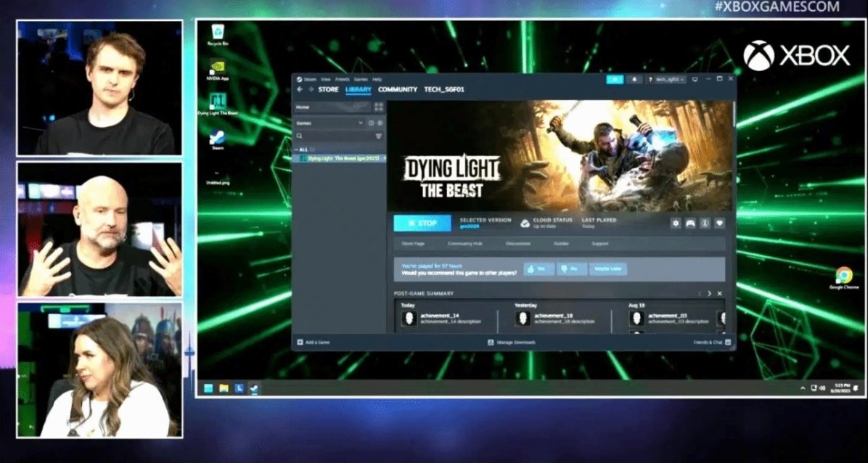The width and height of the screenshot is (868, 463).
Task: Select Untitled.png file on desktop
Action: (218, 177)
